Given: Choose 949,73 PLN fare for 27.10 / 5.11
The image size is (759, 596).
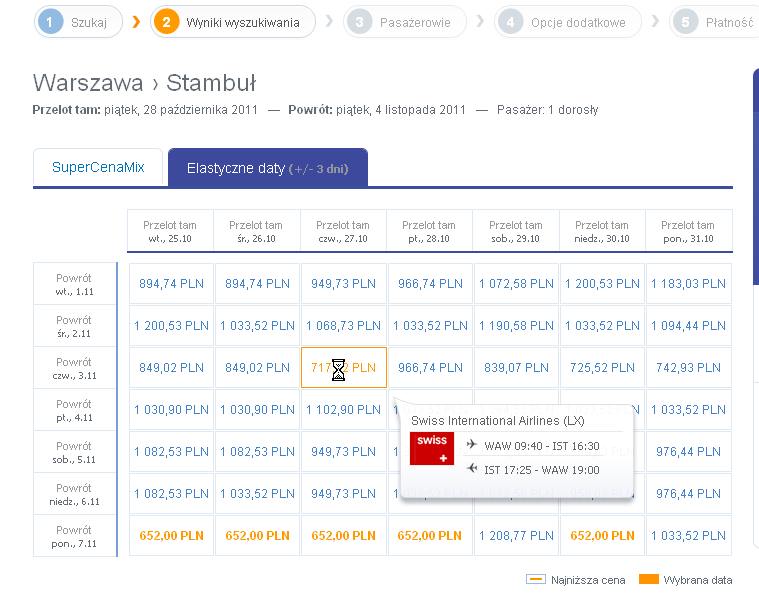Looking at the screenshot, I should (344, 451).
